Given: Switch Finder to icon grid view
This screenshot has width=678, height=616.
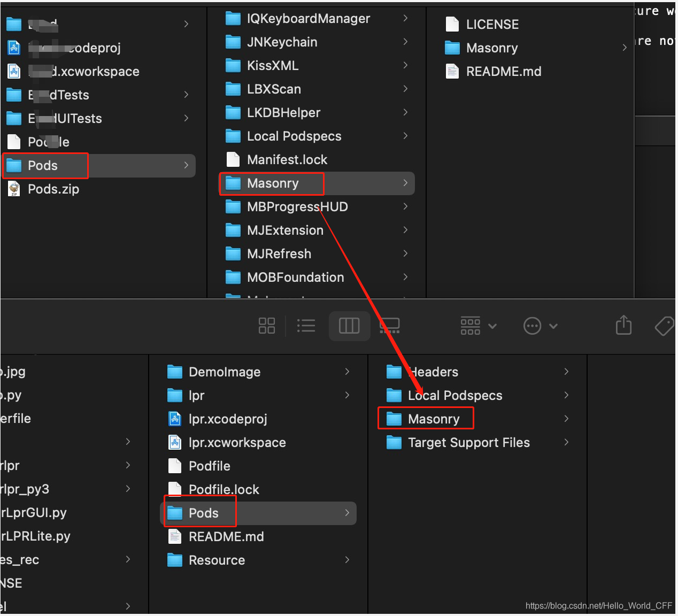Looking at the screenshot, I should click(x=267, y=326).
